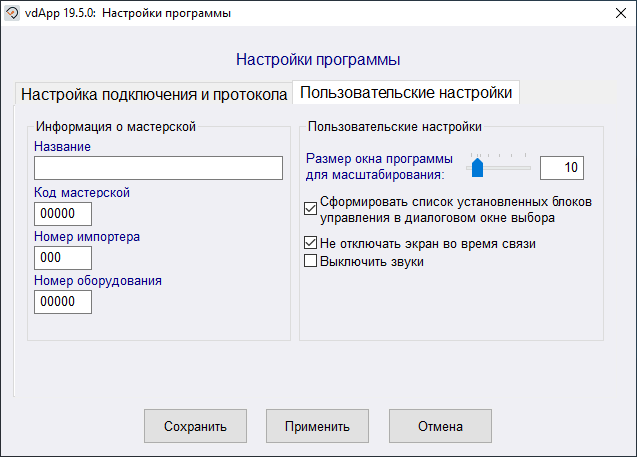The width and height of the screenshot is (637, 457).
Task: Click the blue Настройки программы heading
Action: pos(318,59)
